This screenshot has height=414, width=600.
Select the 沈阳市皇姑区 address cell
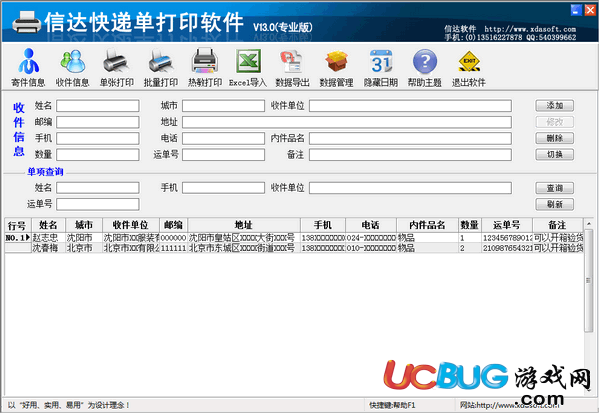(244, 238)
